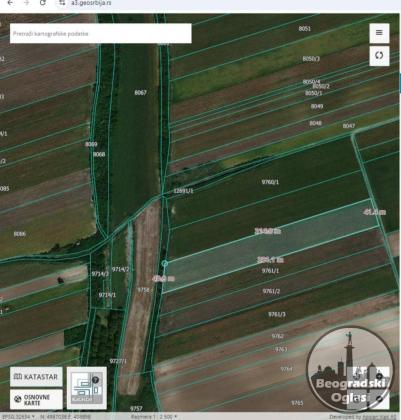Screen dimensions: 401x420
Task: Open the EPSG coordinate system dropdown
Action: point(17,417)
